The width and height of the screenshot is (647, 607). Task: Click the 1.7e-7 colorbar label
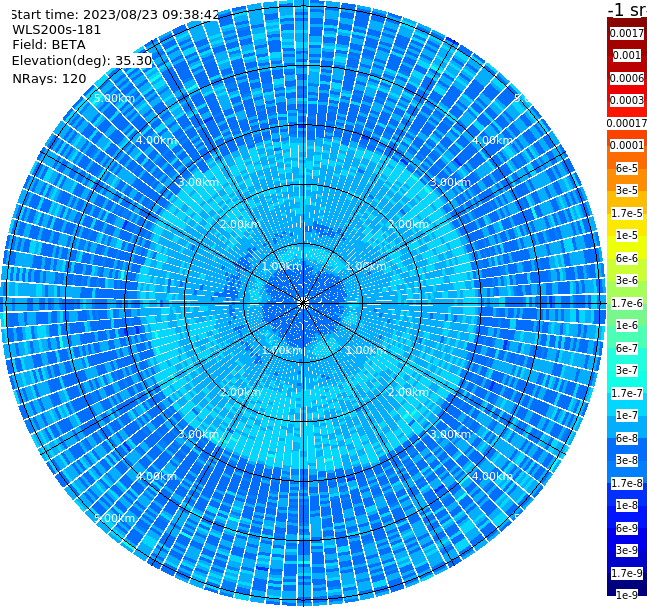tap(627, 393)
